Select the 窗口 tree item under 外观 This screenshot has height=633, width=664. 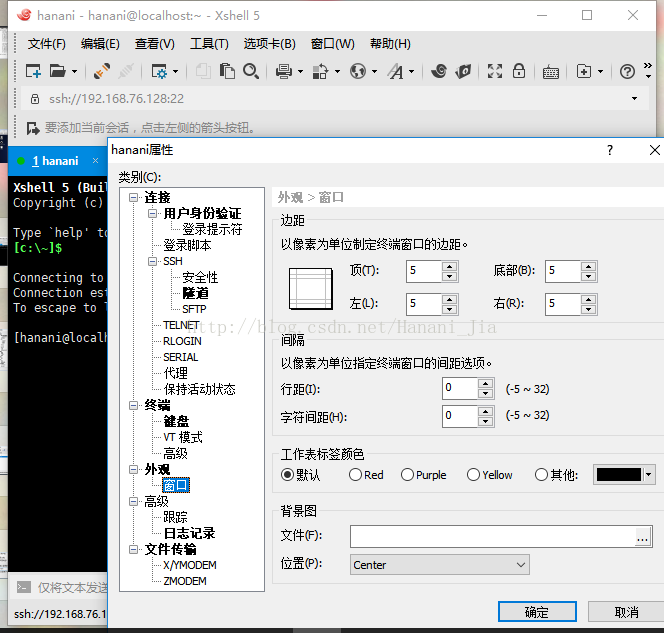(176, 485)
